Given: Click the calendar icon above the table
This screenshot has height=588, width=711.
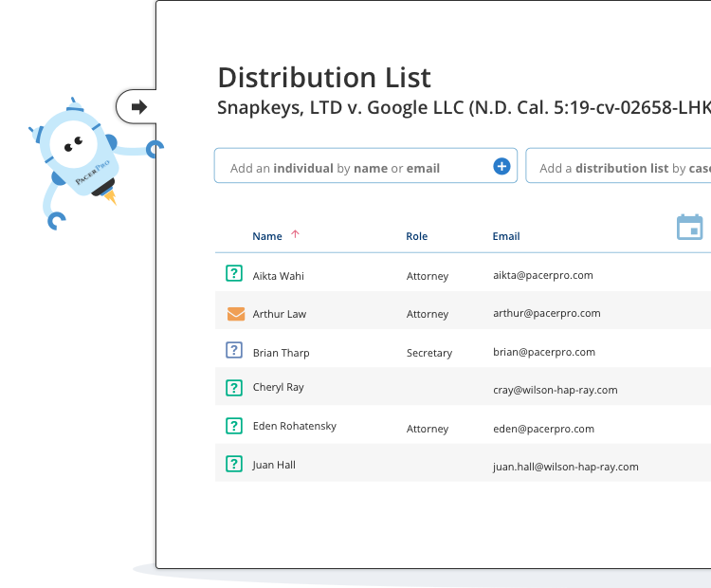Looking at the screenshot, I should [x=690, y=227].
